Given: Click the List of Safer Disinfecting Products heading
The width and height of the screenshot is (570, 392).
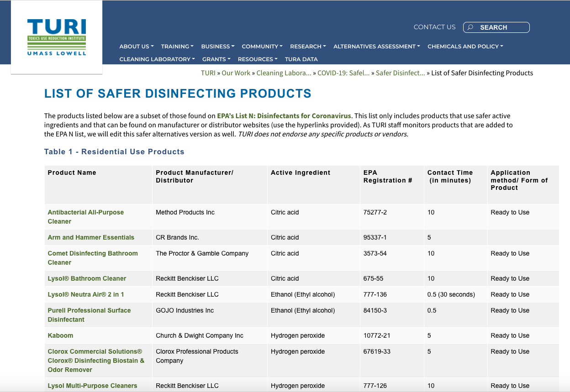Looking at the screenshot, I should (178, 94).
